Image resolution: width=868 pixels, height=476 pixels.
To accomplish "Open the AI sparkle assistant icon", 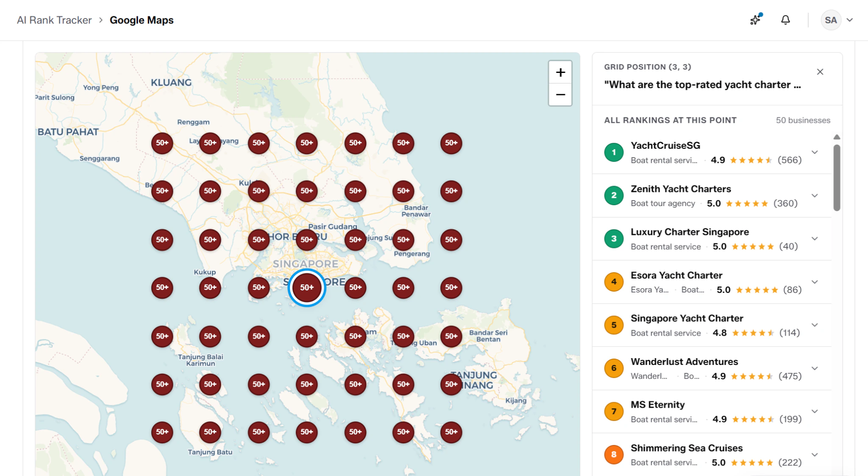I will pyautogui.click(x=756, y=19).
